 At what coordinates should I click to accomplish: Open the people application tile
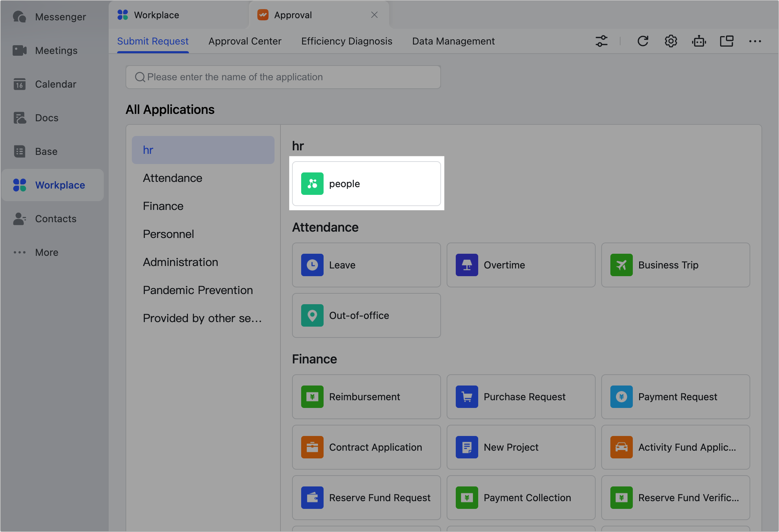tap(366, 184)
